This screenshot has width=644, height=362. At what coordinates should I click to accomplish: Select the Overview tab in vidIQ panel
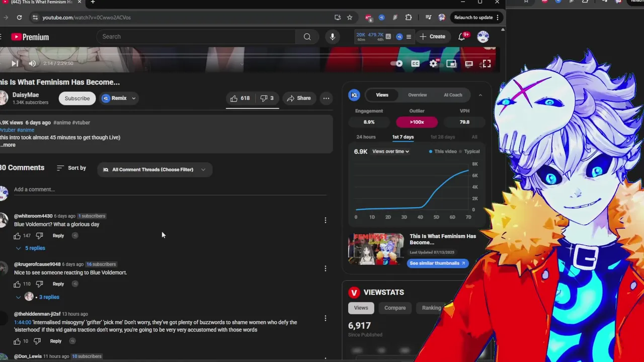417,95
